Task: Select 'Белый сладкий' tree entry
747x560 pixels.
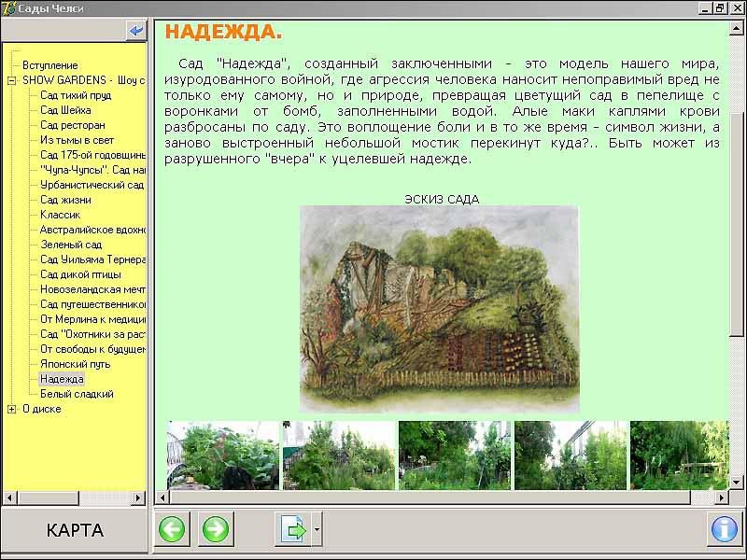Action: (x=77, y=394)
